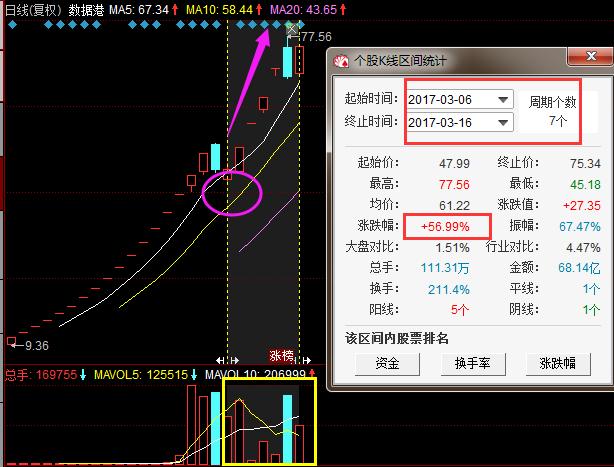This screenshot has height=467, width=614.
Task: Click the 换手率 ranking button
Action: tap(472, 363)
